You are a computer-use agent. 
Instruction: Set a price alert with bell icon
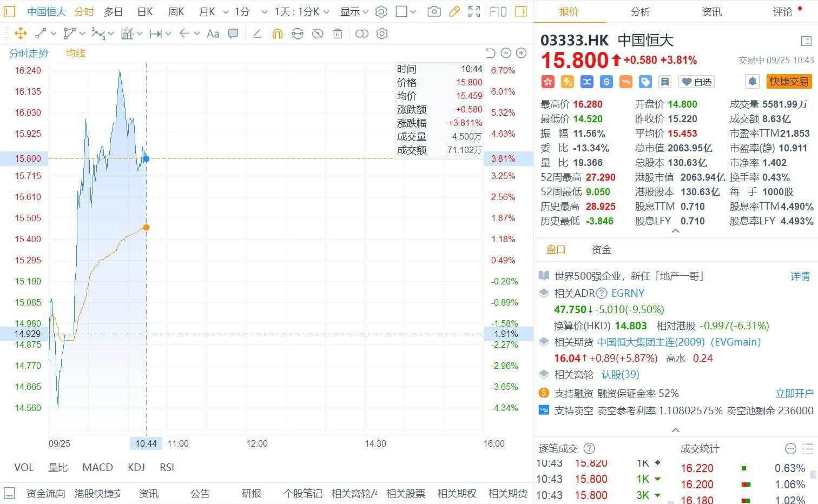(752, 82)
